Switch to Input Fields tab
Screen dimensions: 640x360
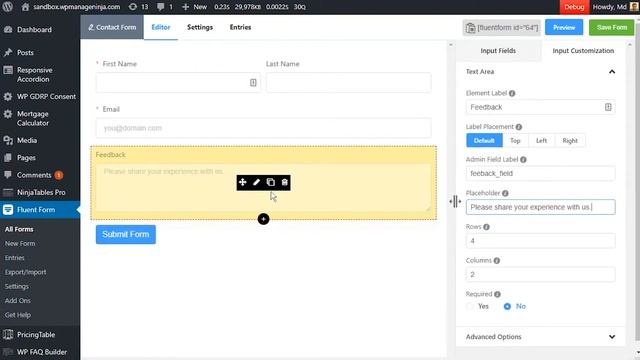tap(498, 51)
